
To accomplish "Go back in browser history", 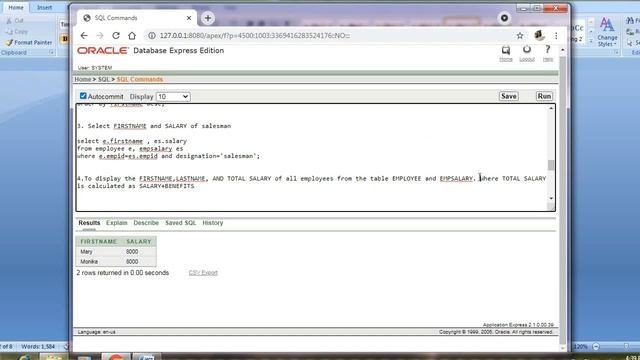I will click(84, 36).
